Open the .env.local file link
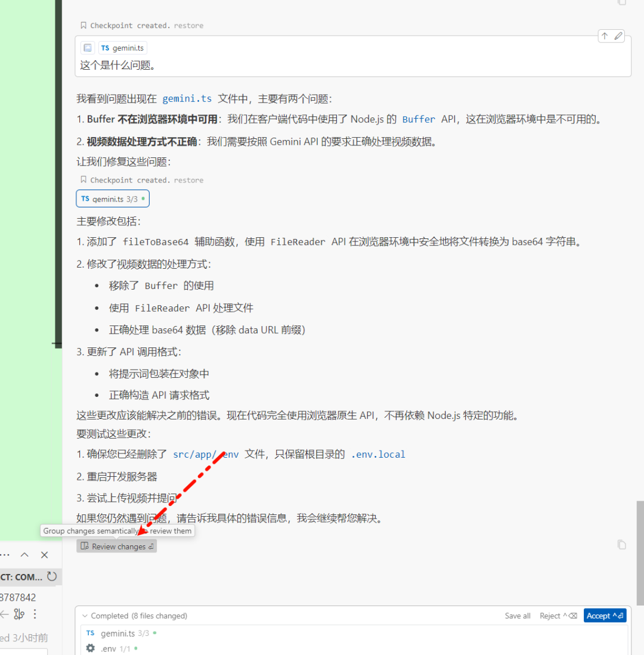The width and height of the screenshot is (644, 655). click(378, 455)
